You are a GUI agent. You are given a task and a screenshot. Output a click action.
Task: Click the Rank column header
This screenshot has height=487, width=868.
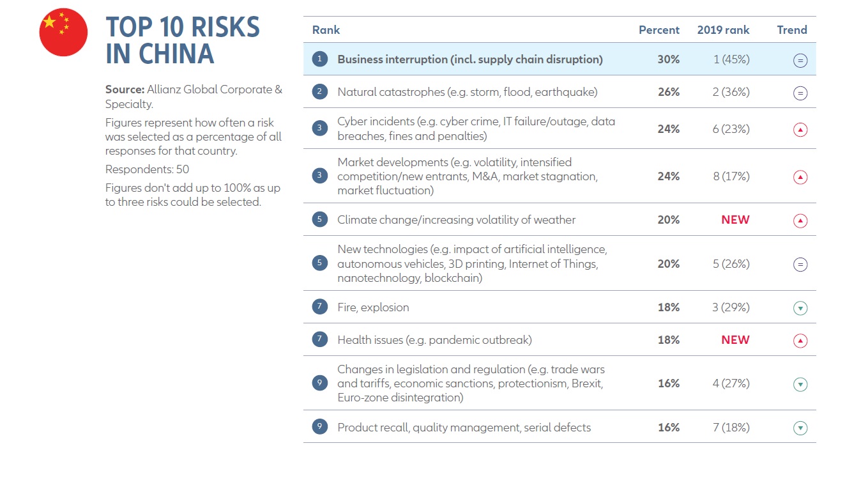(326, 30)
